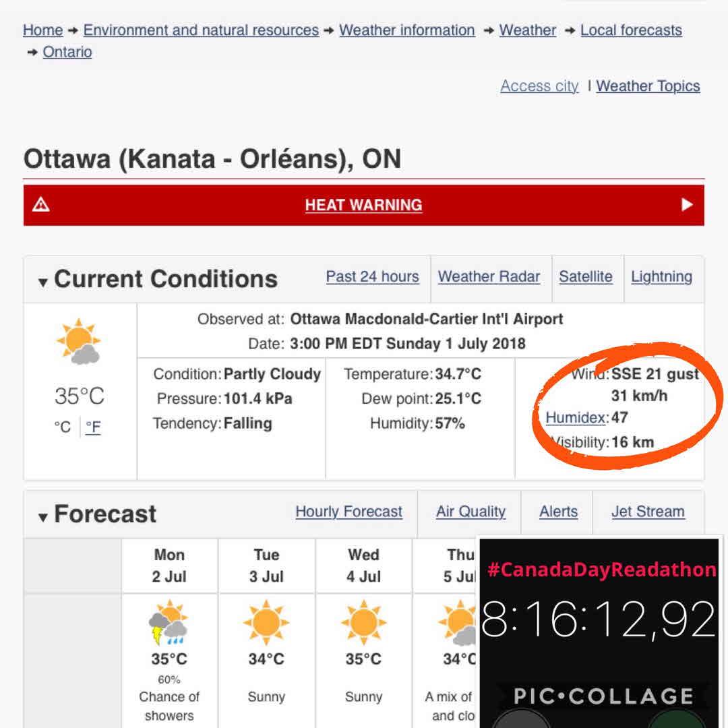The width and height of the screenshot is (728, 728).
Task: Open the Weather Topics link
Action: pos(648,86)
